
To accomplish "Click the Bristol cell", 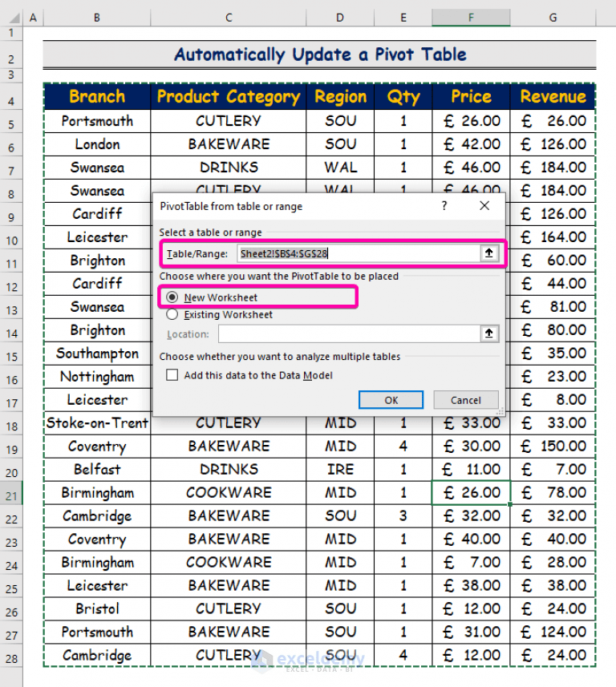I will coord(97,608).
